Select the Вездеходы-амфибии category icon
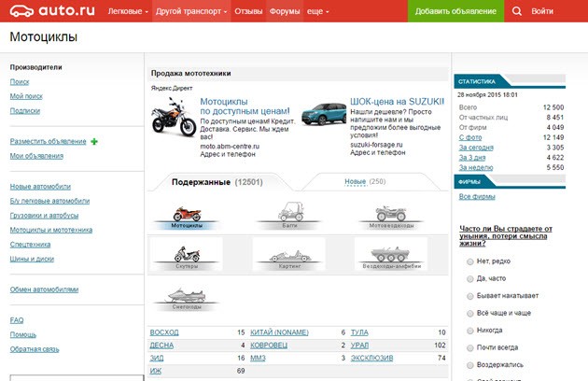 pyautogui.click(x=390, y=254)
